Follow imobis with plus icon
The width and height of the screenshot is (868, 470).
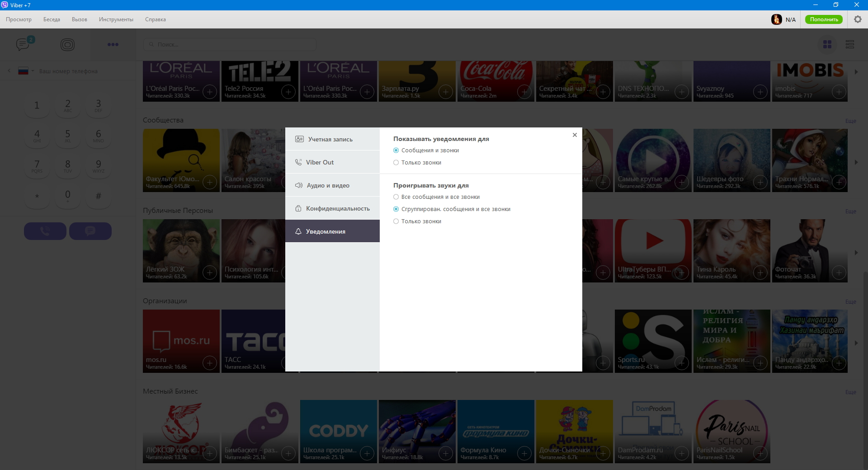(839, 92)
